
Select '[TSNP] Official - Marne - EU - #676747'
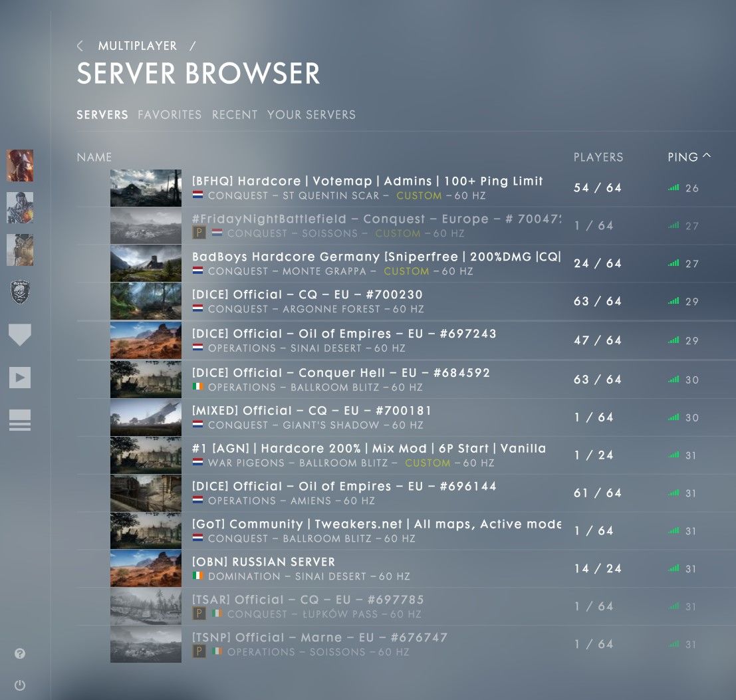pyautogui.click(x=406, y=644)
